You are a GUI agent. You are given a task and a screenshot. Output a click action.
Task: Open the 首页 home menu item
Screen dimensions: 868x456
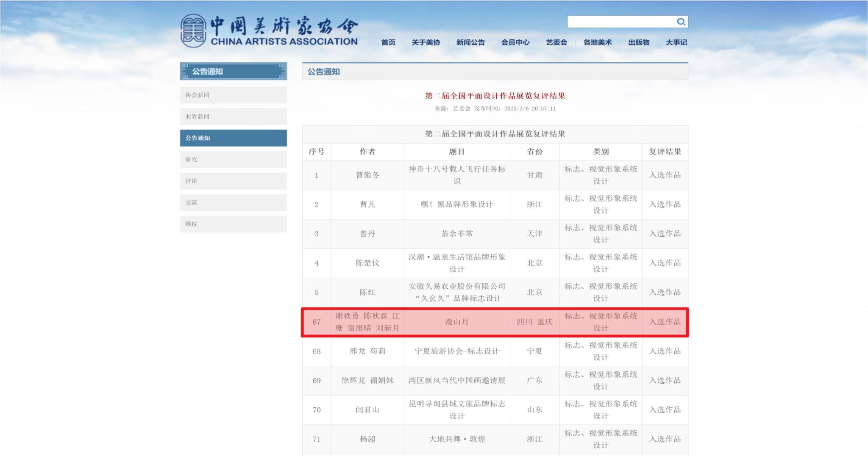(x=388, y=42)
